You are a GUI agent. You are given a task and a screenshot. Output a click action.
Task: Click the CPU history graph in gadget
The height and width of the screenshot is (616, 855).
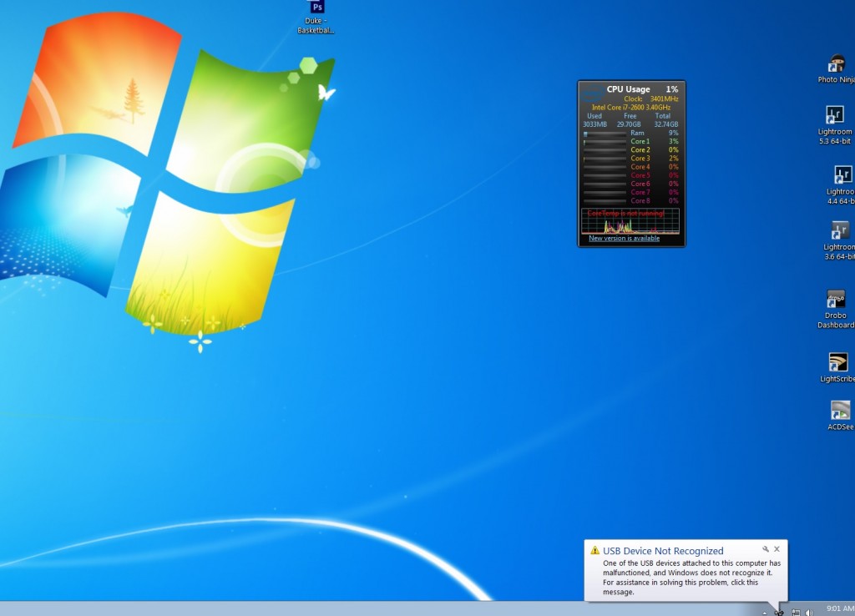pyautogui.click(x=630, y=221)
